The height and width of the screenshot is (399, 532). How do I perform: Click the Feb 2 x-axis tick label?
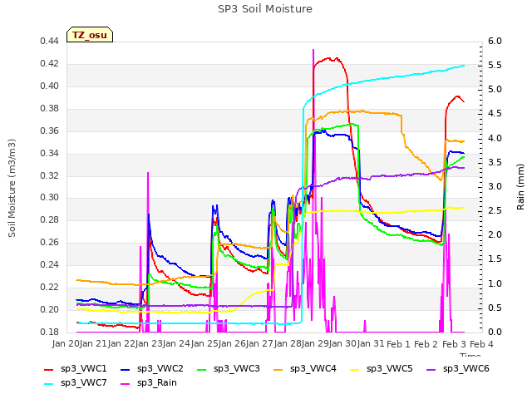tap(426, 344)
